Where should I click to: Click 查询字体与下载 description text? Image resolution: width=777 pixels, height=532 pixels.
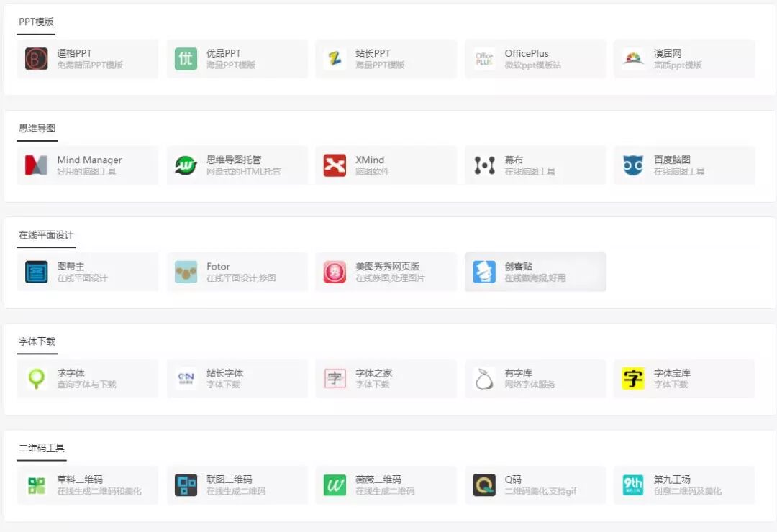[86, 385]
